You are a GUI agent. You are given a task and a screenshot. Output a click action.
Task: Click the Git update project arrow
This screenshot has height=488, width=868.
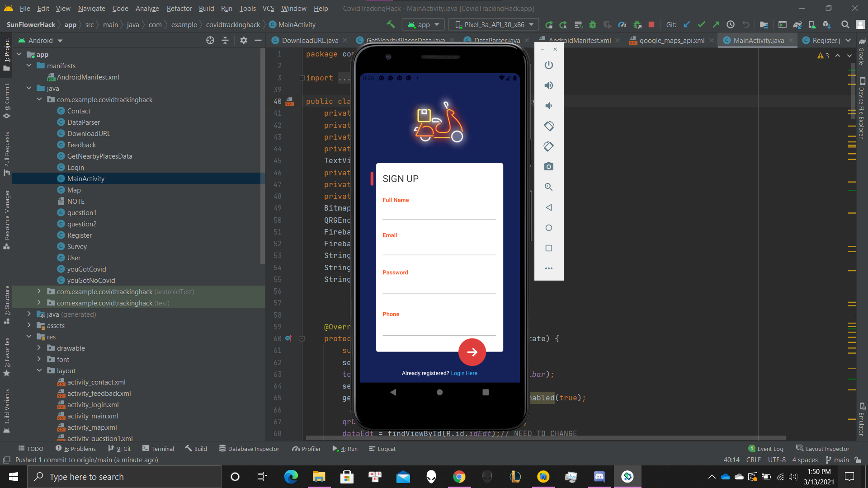coord(687,24)
